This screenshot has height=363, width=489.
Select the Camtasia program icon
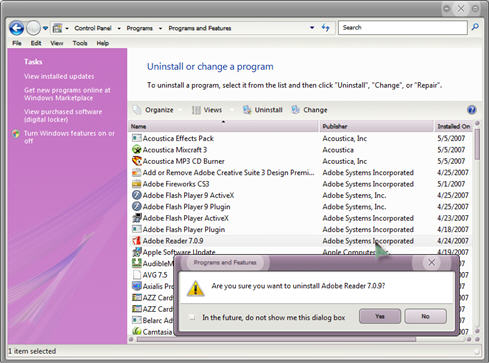point(137,331)
